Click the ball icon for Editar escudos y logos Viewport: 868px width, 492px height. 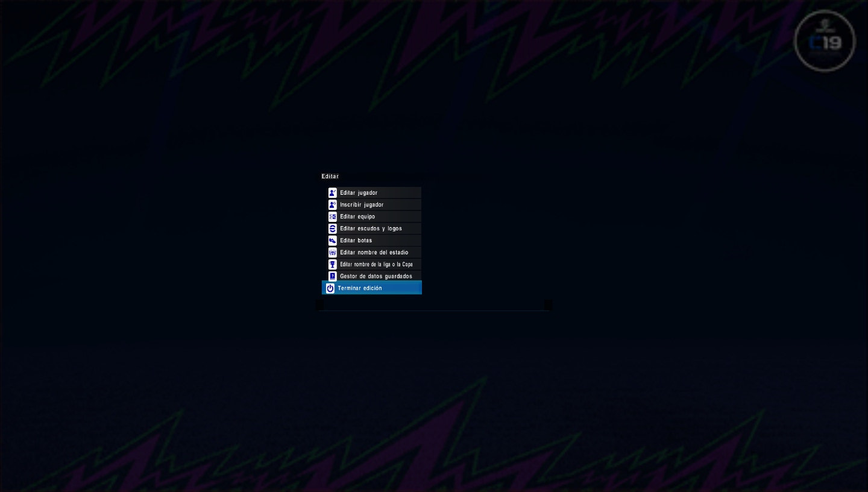pos(332,228)
